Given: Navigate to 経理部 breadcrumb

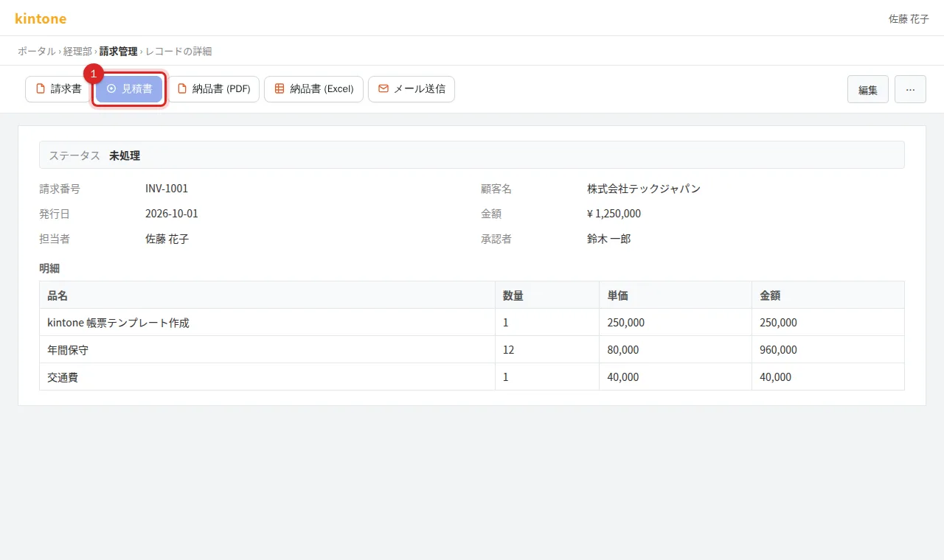Looking at the screenshot, I should [77, 51].
